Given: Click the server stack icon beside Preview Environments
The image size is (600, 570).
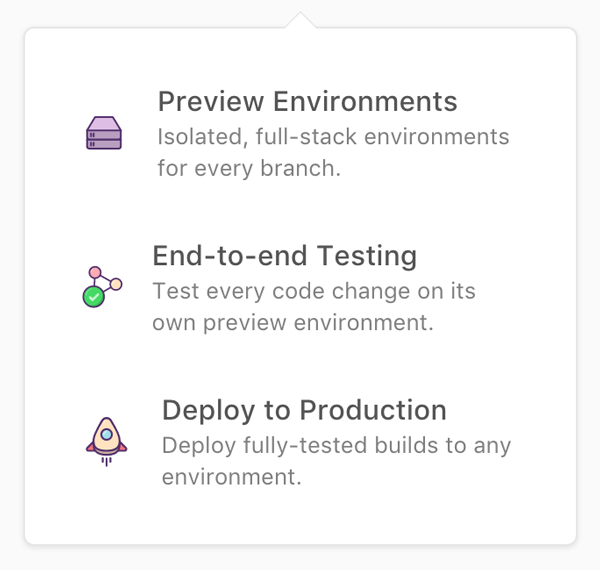Looking at the screenshot, I should (104, 133).
